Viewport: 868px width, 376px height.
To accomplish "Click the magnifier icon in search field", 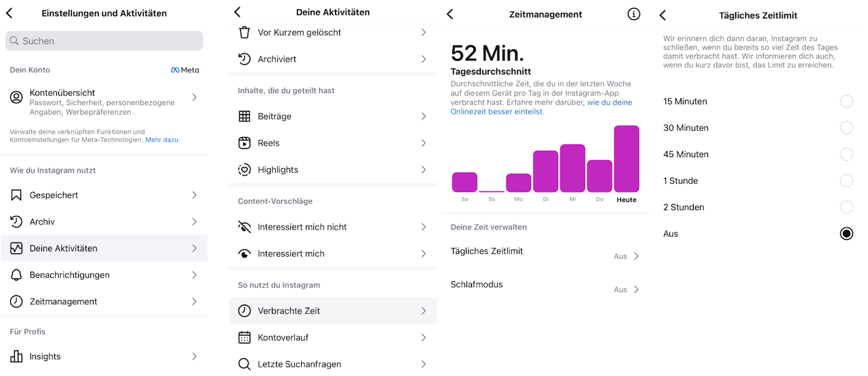I will [x=14, y=41].
